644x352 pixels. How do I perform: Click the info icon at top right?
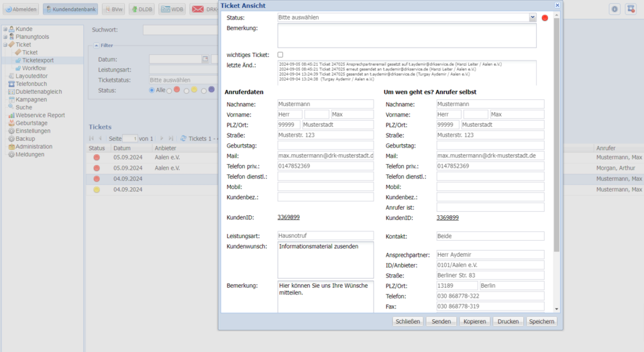(614, 9)
